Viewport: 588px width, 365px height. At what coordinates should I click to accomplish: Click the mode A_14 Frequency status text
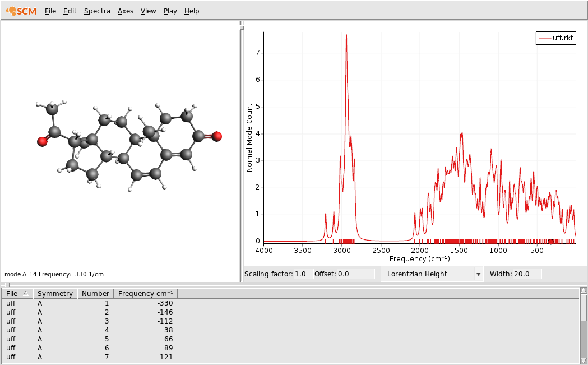[x=54, y=274]
